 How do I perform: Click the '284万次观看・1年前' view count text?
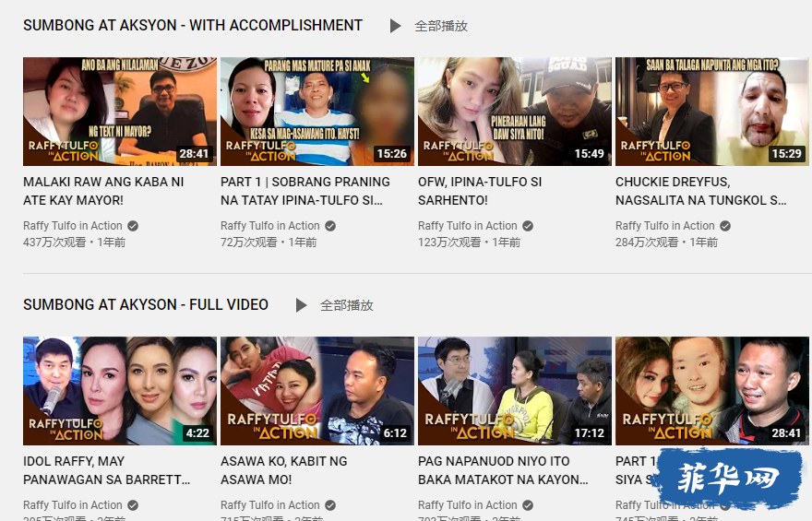pyautogui.click(x=666, y=243)
